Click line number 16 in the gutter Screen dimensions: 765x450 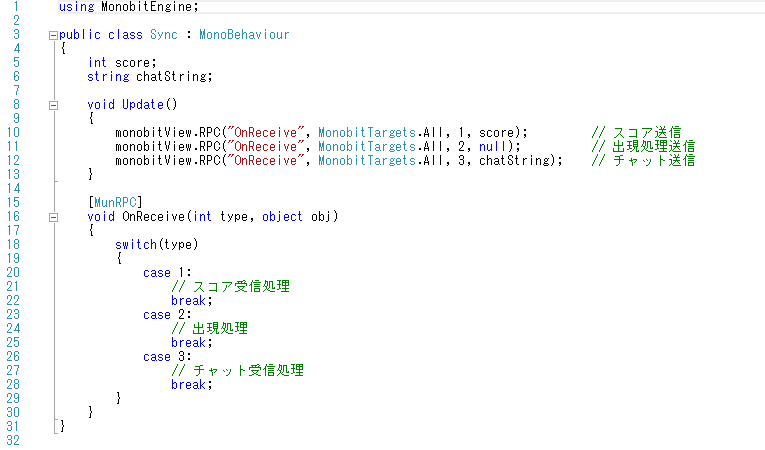coord(13,217)
